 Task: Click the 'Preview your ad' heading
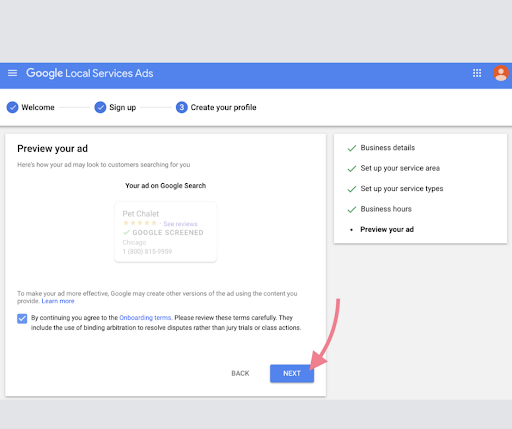pyautogui.click(x=52, y=149)
